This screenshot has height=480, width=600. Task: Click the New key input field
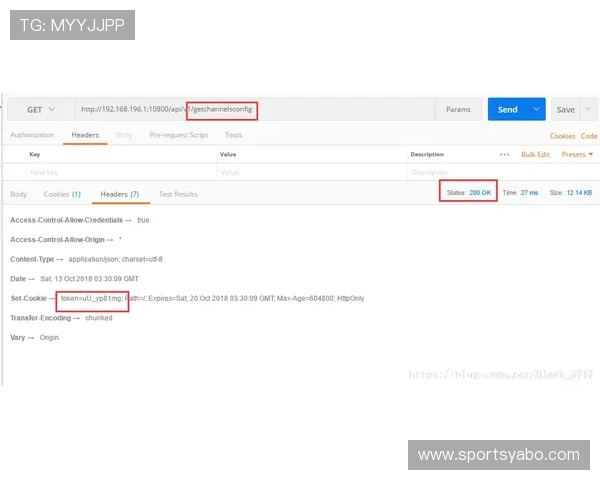click(x=121, y=173)
